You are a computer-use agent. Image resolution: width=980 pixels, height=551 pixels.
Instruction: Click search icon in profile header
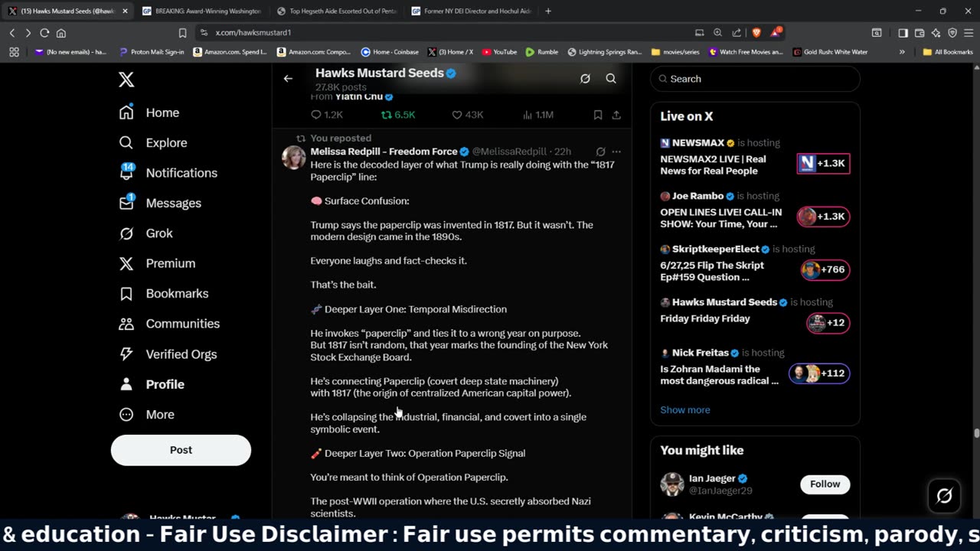pyautogui.click(x=611, y=79)
